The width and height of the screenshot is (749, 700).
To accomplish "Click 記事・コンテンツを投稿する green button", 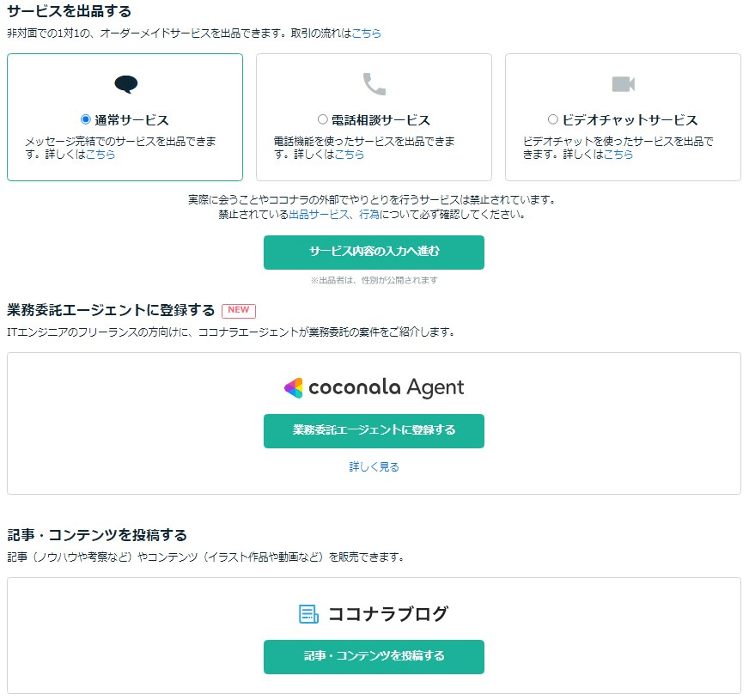I will [x=374, y=656].
